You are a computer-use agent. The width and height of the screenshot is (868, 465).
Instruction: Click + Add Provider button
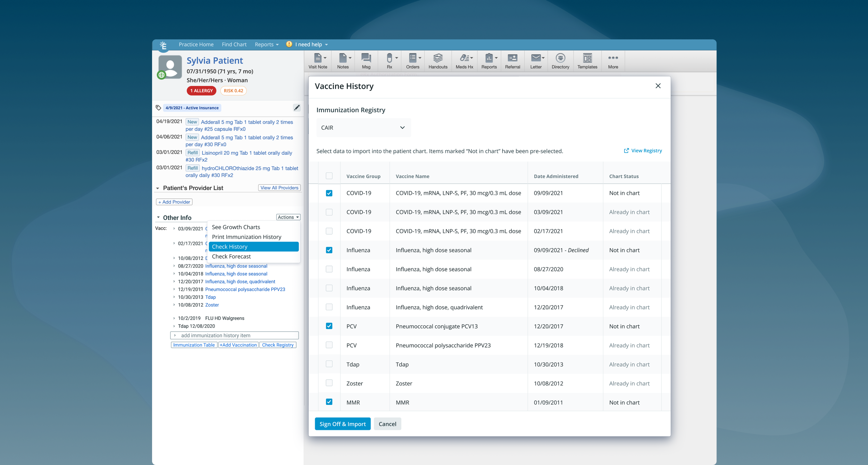point(174,202)
